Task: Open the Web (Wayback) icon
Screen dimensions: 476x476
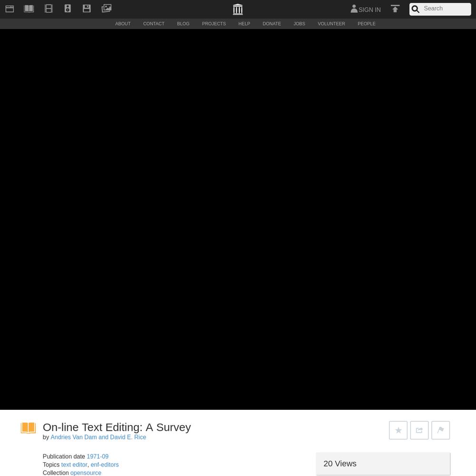Action: point(10,9)
